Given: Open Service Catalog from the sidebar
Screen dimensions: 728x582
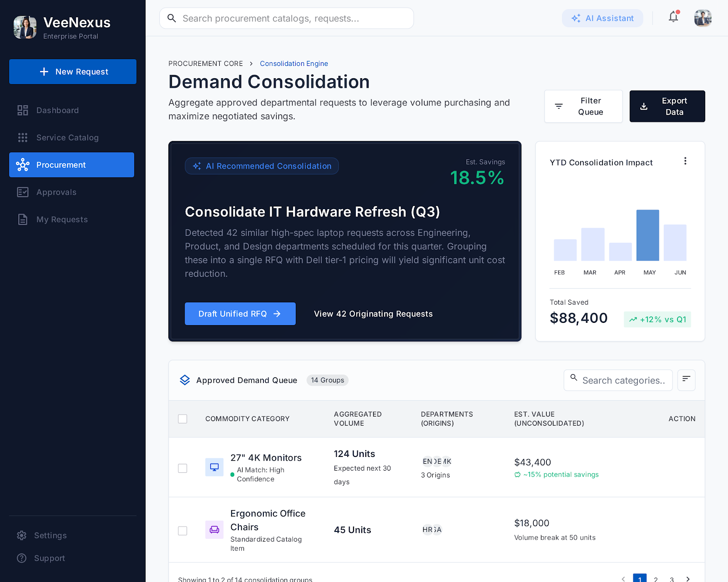Looking at the screenshot, I should click(71, 137).
